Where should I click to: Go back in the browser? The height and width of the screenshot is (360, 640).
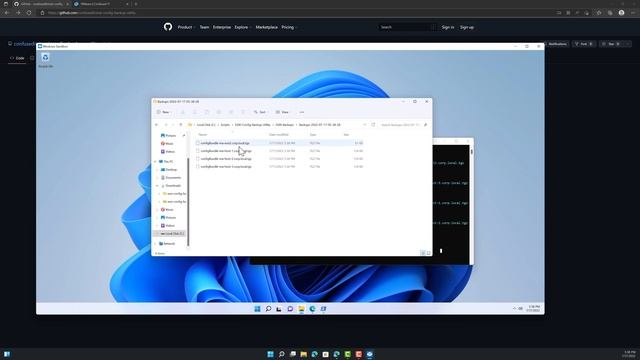pos(7,13)
